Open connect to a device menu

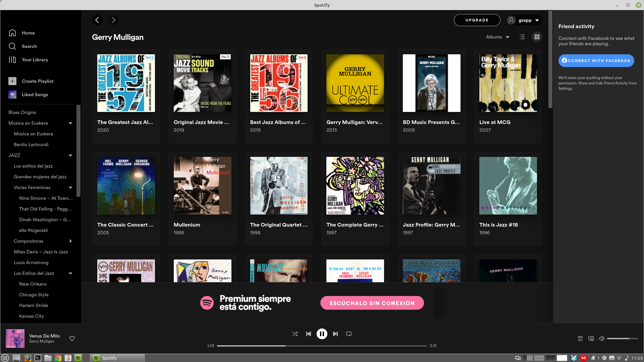click(x=591, y=339)
